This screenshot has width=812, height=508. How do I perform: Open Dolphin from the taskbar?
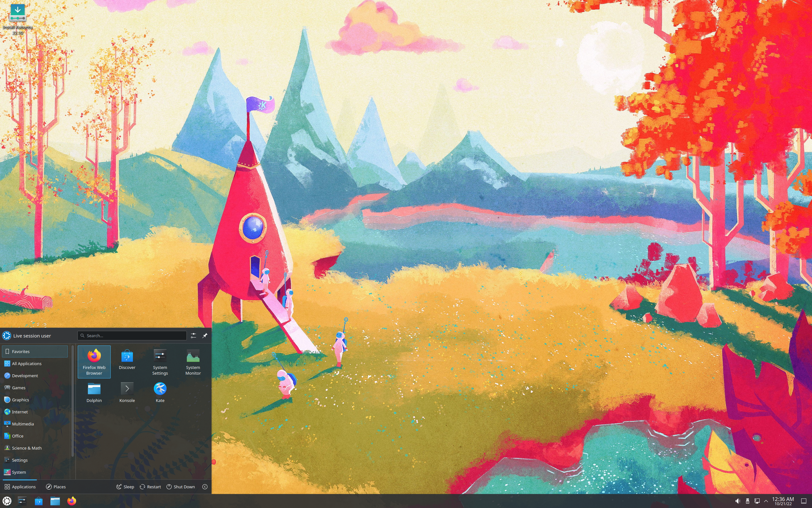tap(55, 501)
